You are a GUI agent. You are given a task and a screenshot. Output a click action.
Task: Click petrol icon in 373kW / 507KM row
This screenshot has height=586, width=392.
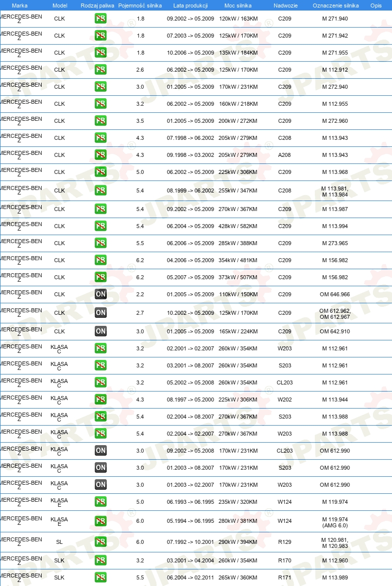click(101, 277)
